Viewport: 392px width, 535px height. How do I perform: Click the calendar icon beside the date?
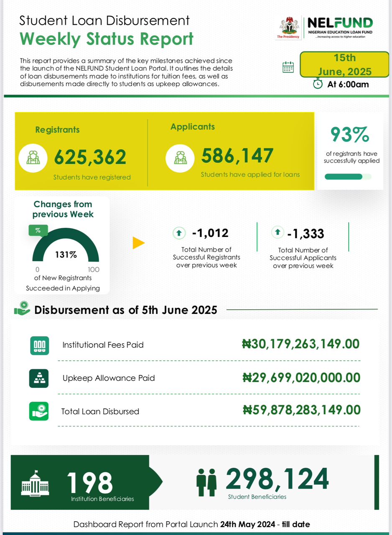pos(288,67)
